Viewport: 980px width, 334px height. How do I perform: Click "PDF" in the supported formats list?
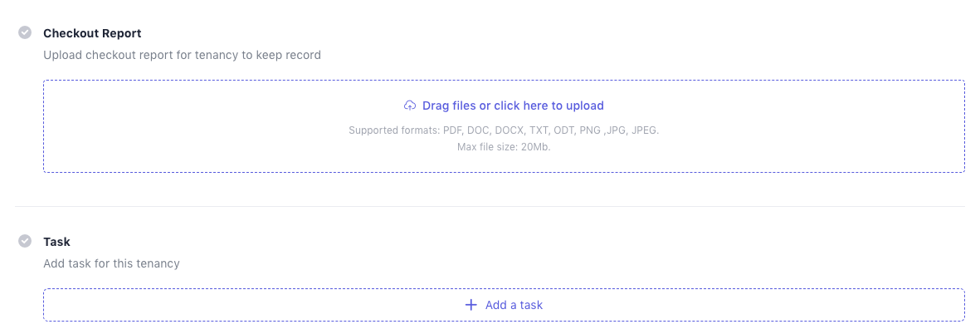click(454, 130)
